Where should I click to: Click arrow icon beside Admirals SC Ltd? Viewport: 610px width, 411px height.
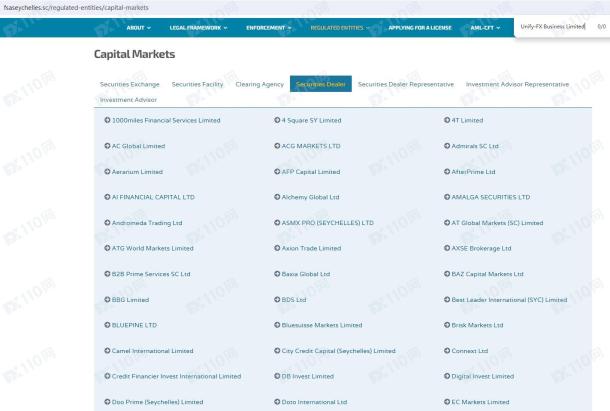[447, 146]
